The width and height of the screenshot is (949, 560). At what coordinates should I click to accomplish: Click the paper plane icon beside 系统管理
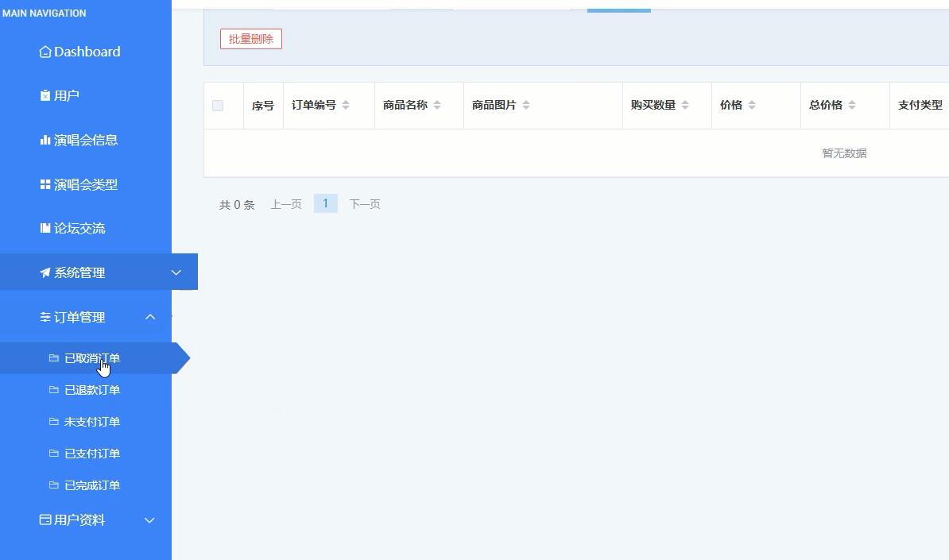pyautogui.click(x=45, y=272)
